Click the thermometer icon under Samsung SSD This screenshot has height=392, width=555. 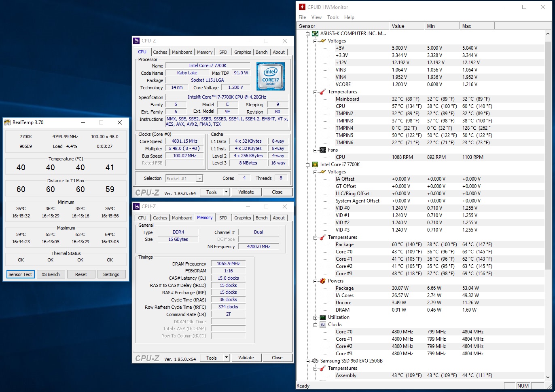point(322,368)
